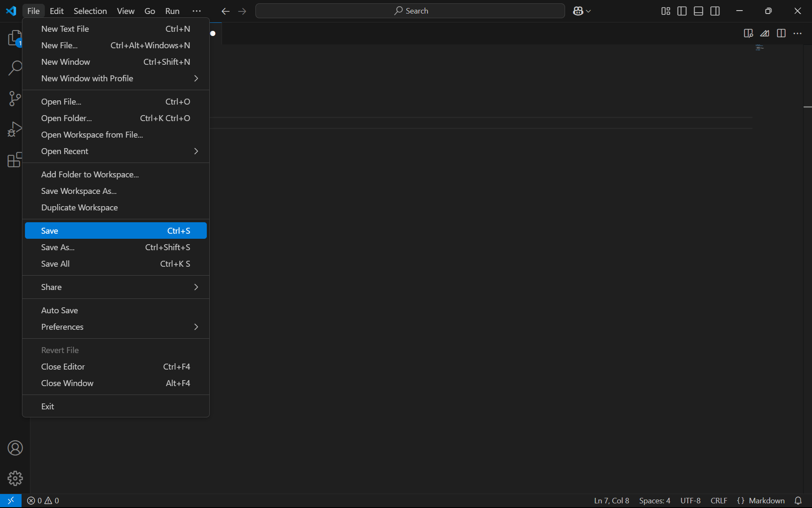Toggle Auto Save in File menu
The width and height of the screenshot is (812, 508).
pos(60,310)
